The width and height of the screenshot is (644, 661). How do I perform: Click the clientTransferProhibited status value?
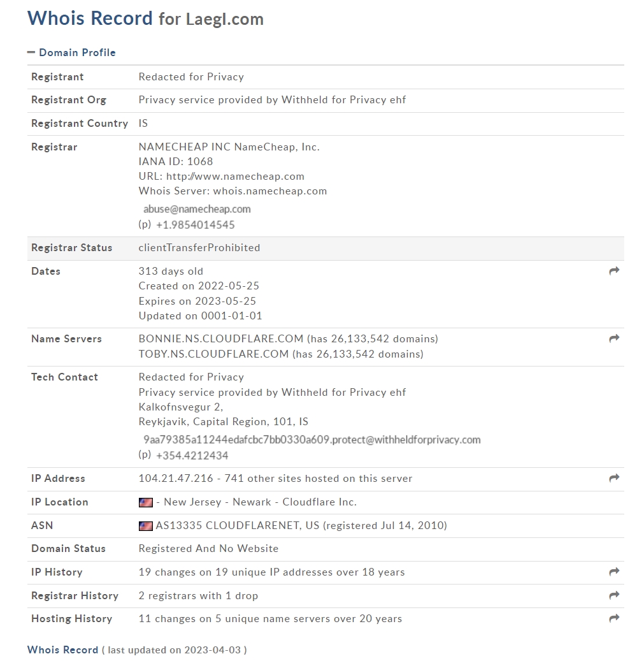click(x=199, y=247)
